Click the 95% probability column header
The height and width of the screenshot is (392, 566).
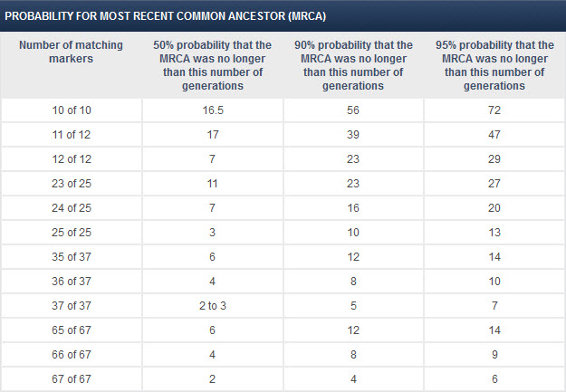click(494, 65)
